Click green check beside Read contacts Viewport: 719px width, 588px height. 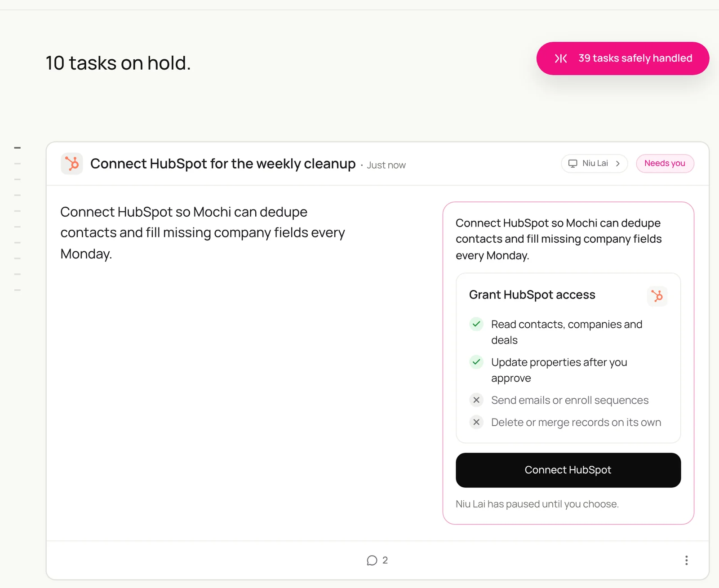(476, 324)
